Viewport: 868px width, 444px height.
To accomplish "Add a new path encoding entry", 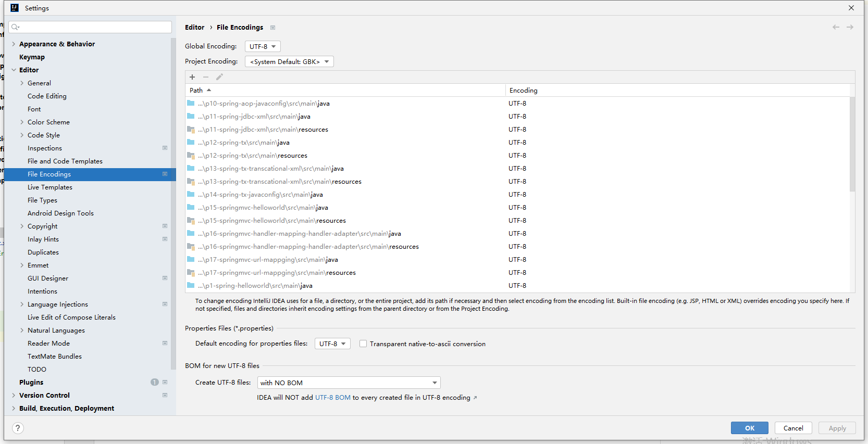I will (192, 77).
